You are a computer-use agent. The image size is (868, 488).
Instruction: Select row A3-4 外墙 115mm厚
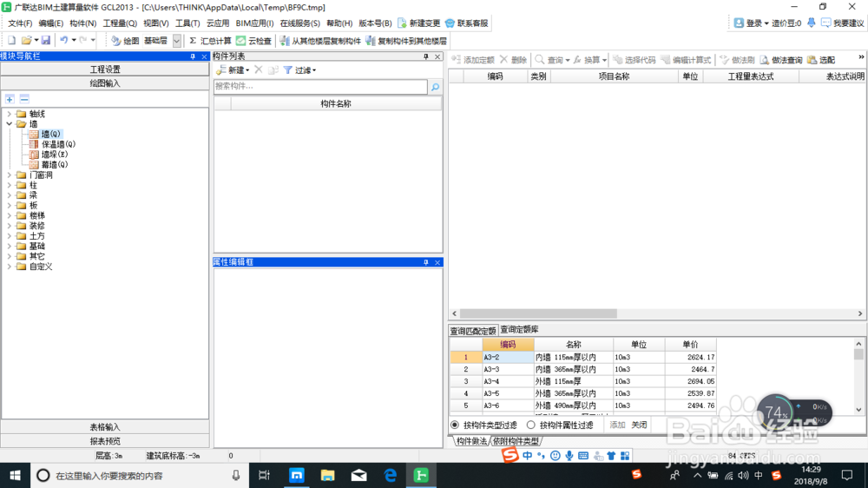click(x=582, y=382)
